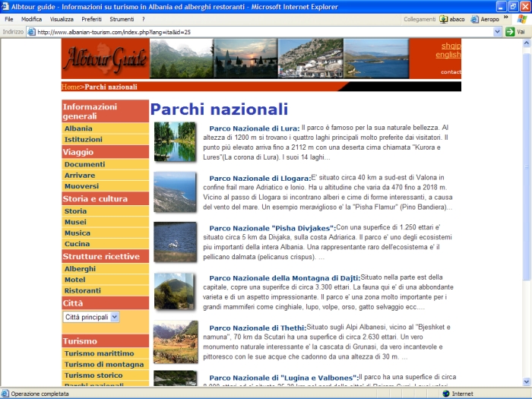This screenshot has width=532, height=399.
Task: Click the sunset header banner photo
Action: 245,59
